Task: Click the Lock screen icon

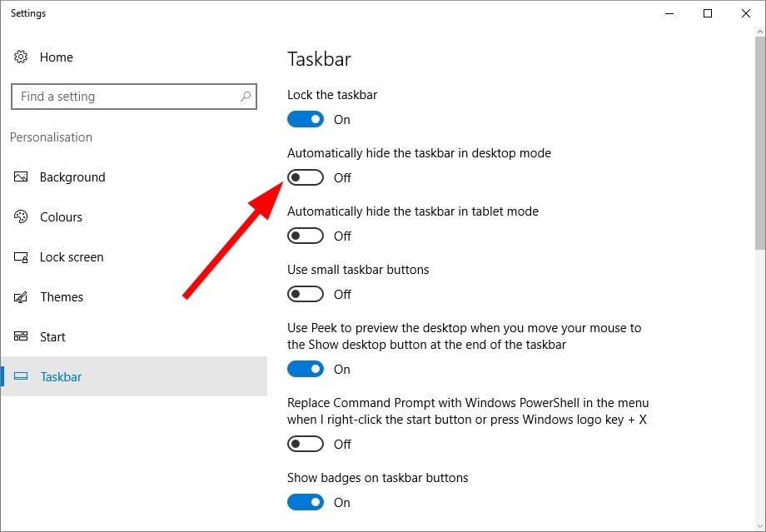Action: coord(21,257)
